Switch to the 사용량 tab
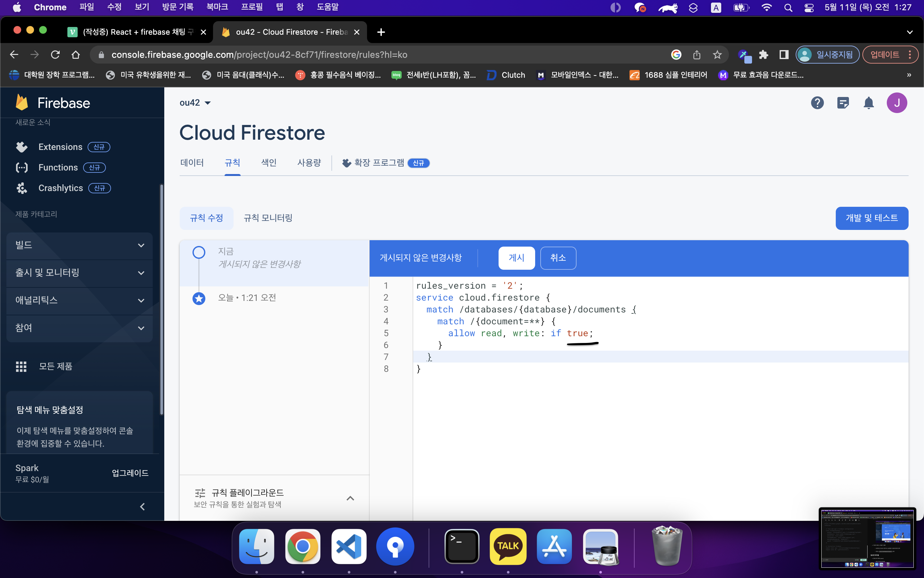Viewport: 924px width, 578px height. click(x=309, y=163)
